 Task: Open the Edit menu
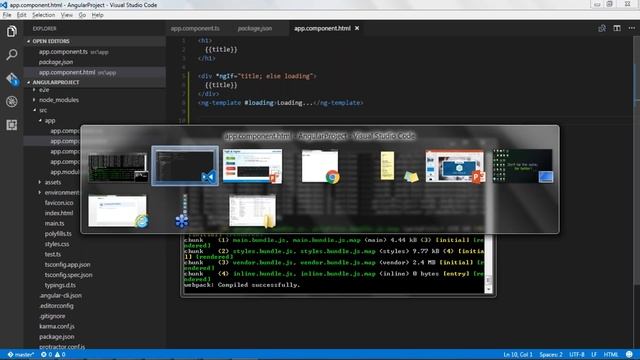pyautogui.click(x=22, y=15)
